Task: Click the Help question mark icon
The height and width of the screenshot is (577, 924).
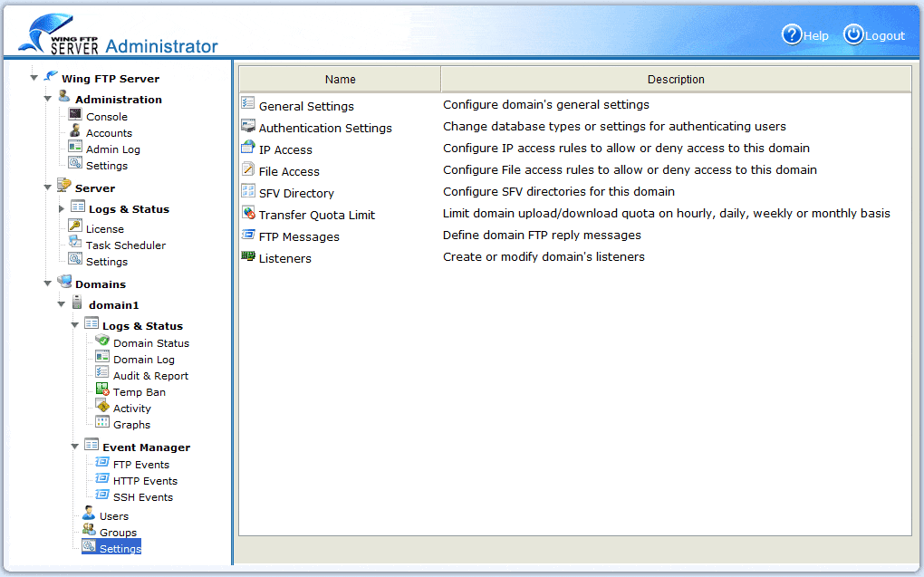Action: click(x=792, y=34)
